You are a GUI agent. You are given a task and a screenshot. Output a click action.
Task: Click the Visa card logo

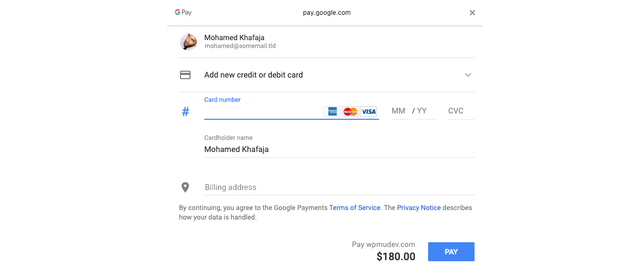pyautogui.click(x=368, y=111)
